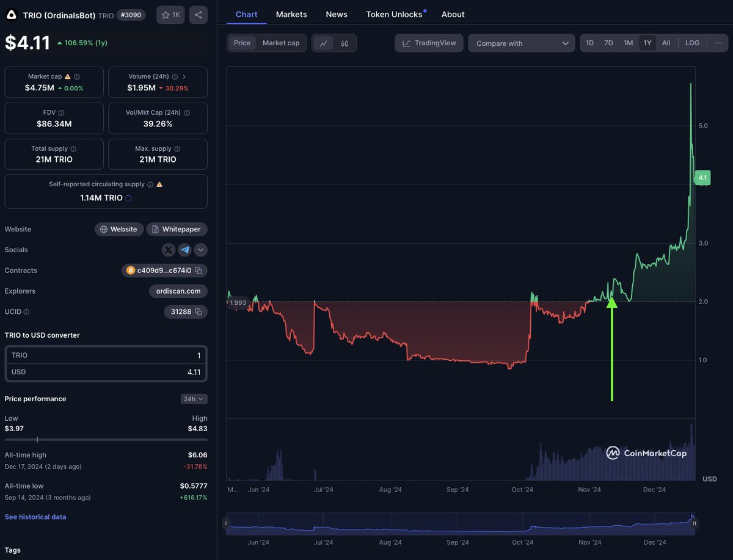Screen dimensions: 733x560
Task: Open the Telegram social link
Action: pyautogui.click(x=184, y=250)
